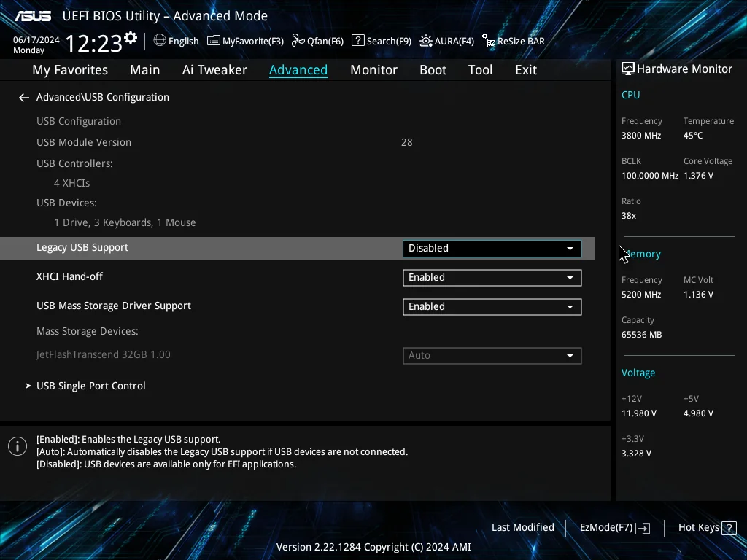Screen dimensions: 747x560
Task: Select the XHCI Hand-off row label
Action: pyautogui.click(x=69, y=276)
